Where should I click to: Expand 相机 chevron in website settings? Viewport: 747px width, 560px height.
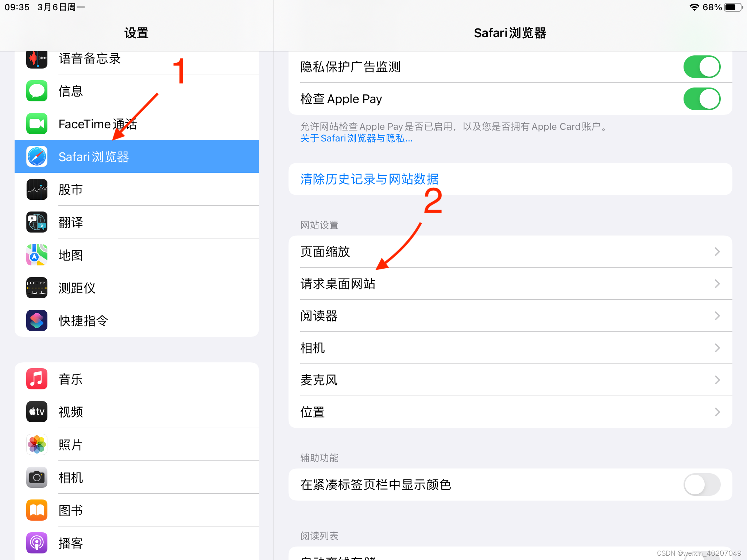717,348
